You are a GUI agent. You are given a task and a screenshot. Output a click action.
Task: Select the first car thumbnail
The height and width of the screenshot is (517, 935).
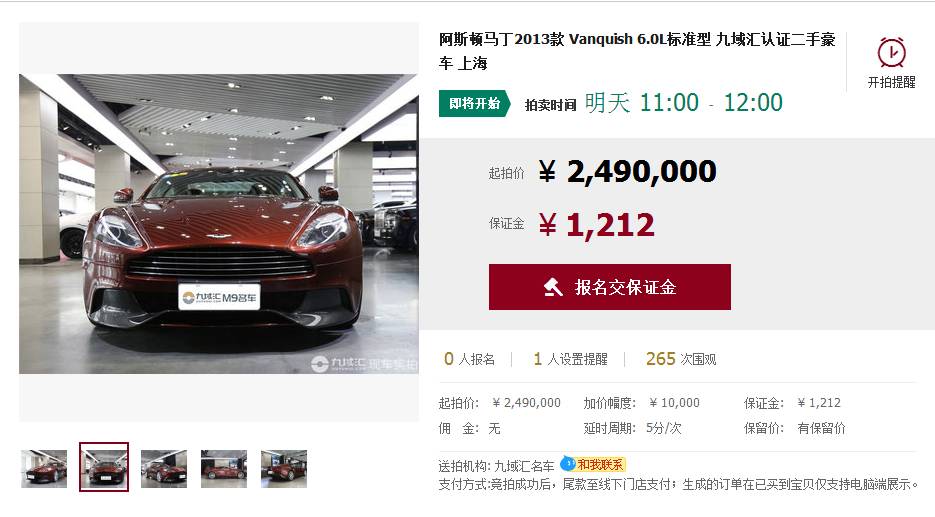(x=44, y=469)
